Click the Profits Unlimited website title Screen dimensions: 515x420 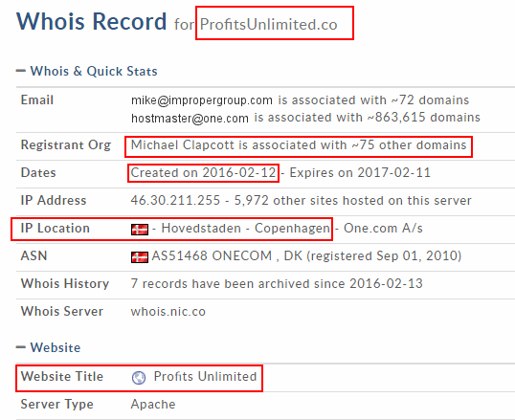(205, 376)
